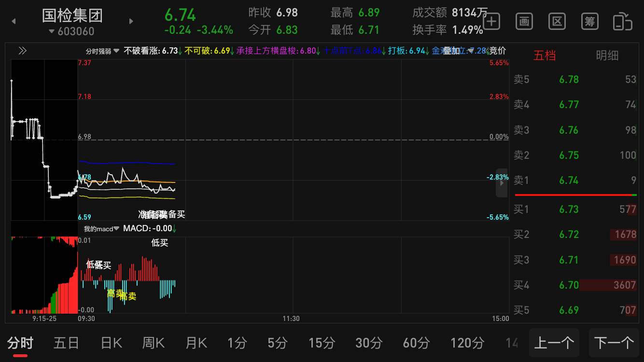Image resolution: width=644 pixels, height=362 pixels.
Task: Click 下一个 next button
Action: click(x=615, y=343)
